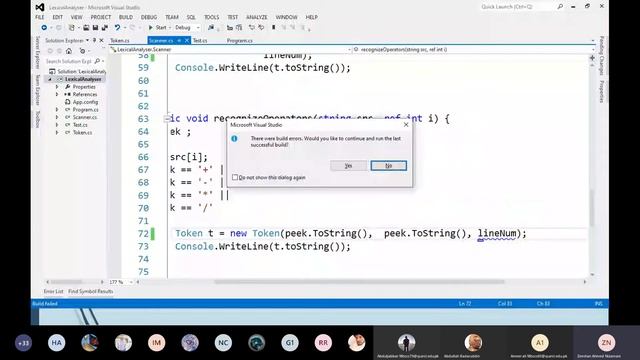Click the Quick Launch search icon
Screen dimensions: 640x360
pyautogui.click(x=560, y=7)
